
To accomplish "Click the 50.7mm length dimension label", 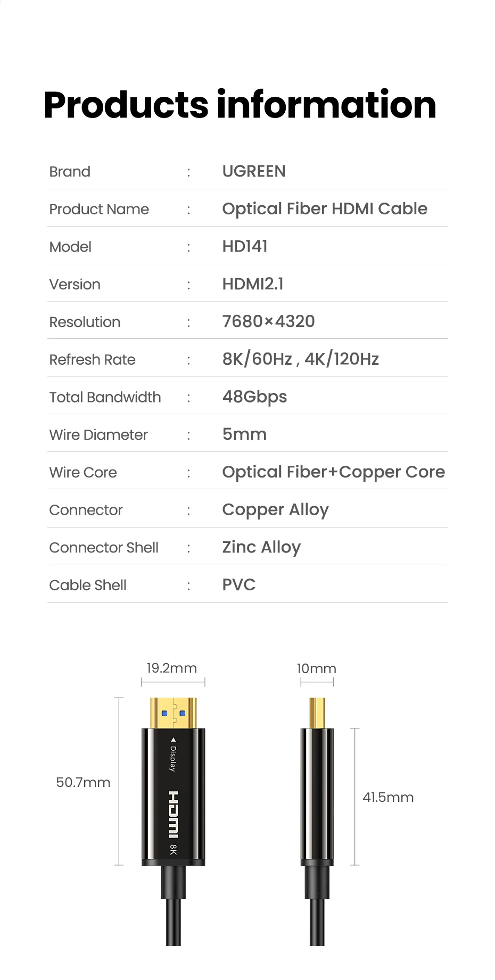I will point(83,782).
